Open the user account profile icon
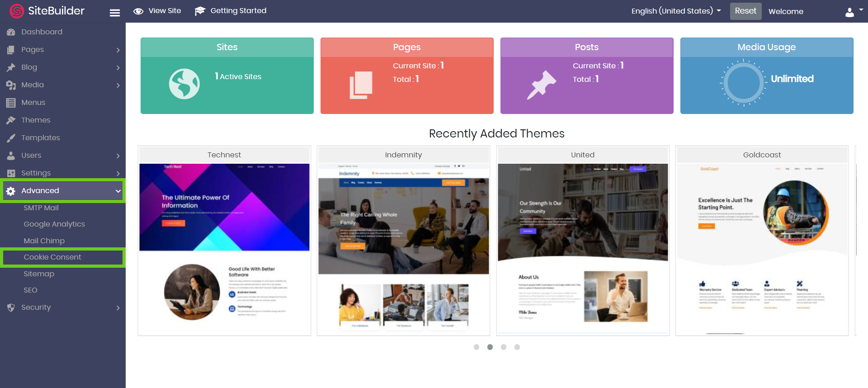 point(850,12)
